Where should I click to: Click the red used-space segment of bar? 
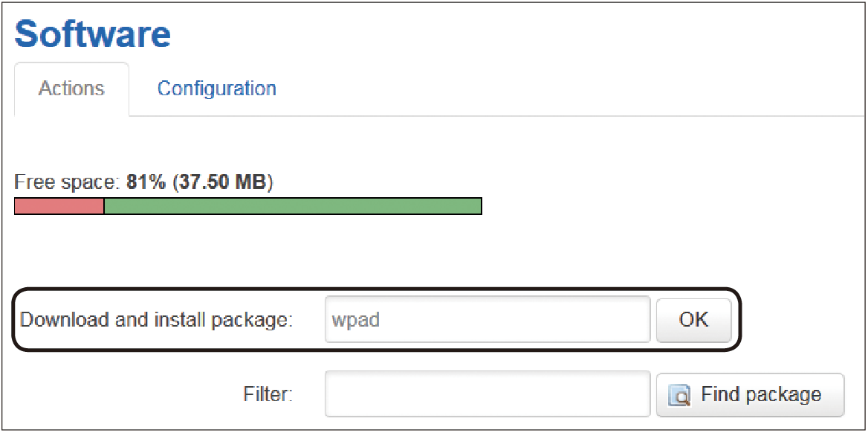pyautogui.click(x=59, y=205)
